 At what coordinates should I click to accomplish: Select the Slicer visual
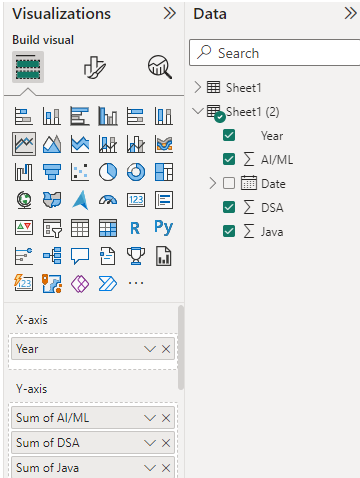(52, 228)
